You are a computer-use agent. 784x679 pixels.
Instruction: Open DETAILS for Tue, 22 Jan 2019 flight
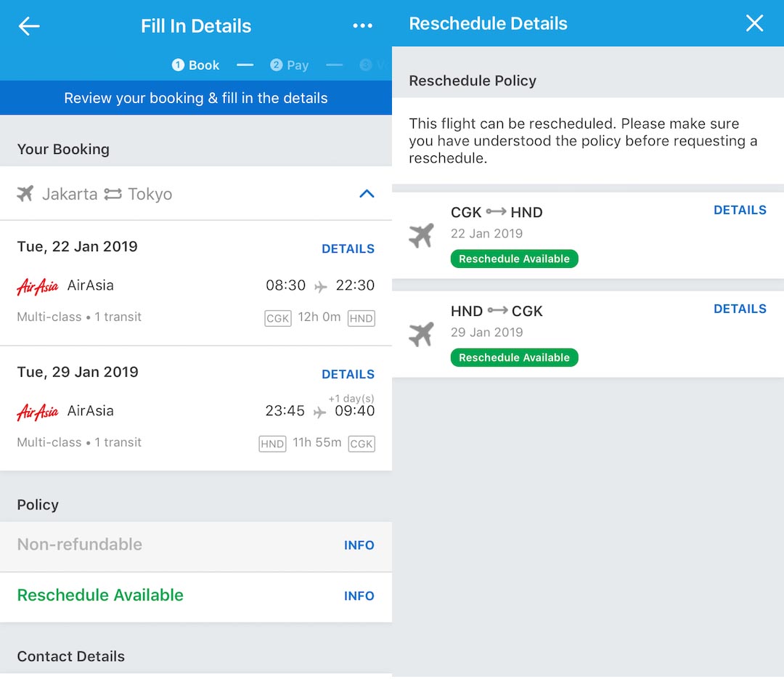click(x=348, y=248)
